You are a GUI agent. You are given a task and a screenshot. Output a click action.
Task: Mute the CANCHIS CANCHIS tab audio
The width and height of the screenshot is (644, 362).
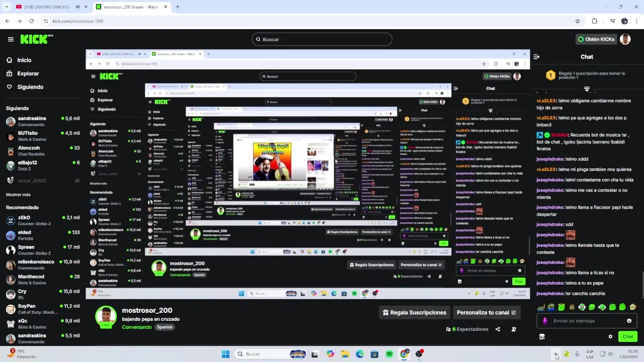[77, 7]
